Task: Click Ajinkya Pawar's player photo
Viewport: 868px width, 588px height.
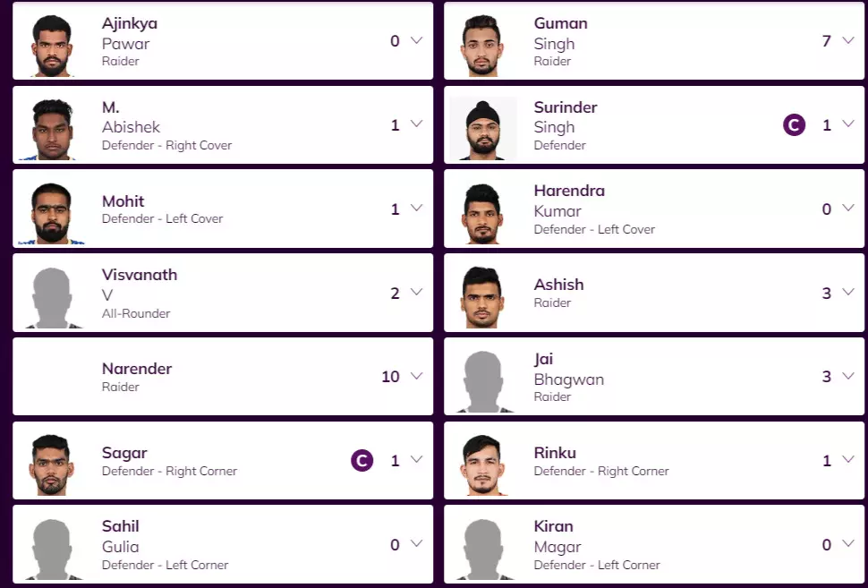Action: 52,45
